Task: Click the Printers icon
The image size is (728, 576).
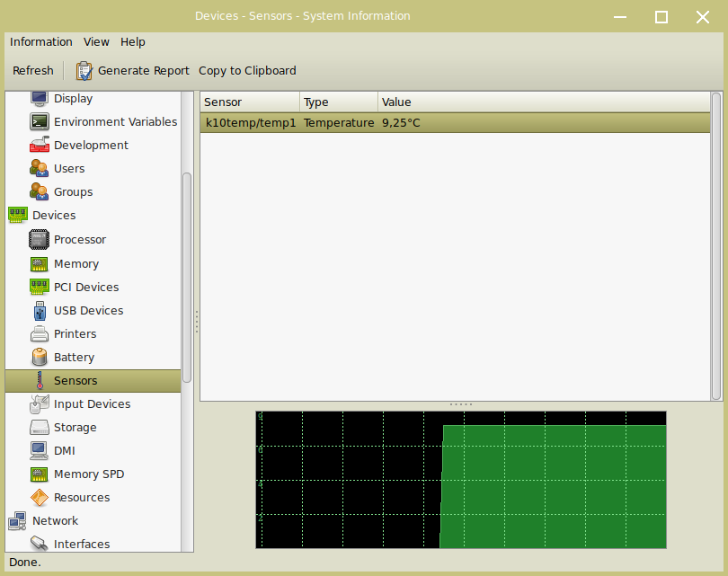Action: pyautogui.click(x=40, y=333)
